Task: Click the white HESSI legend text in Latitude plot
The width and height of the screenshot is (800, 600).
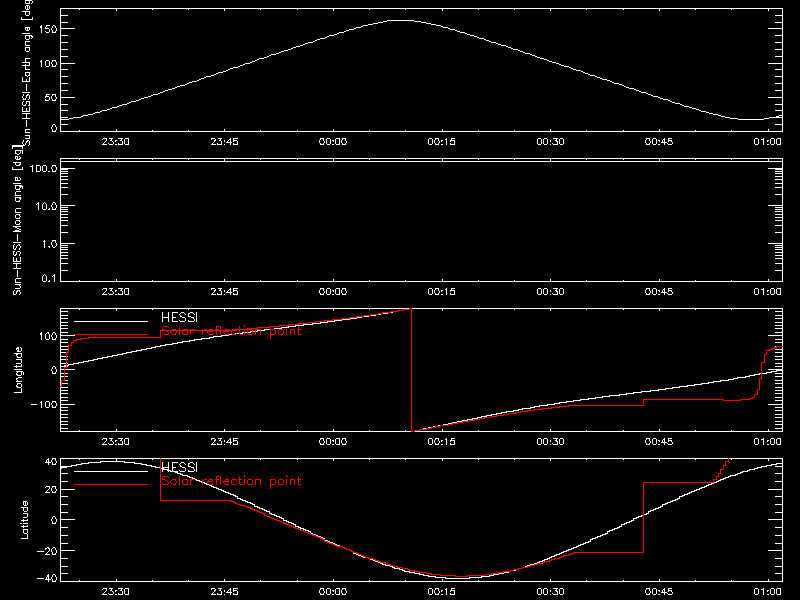Action: pos(179,467)
